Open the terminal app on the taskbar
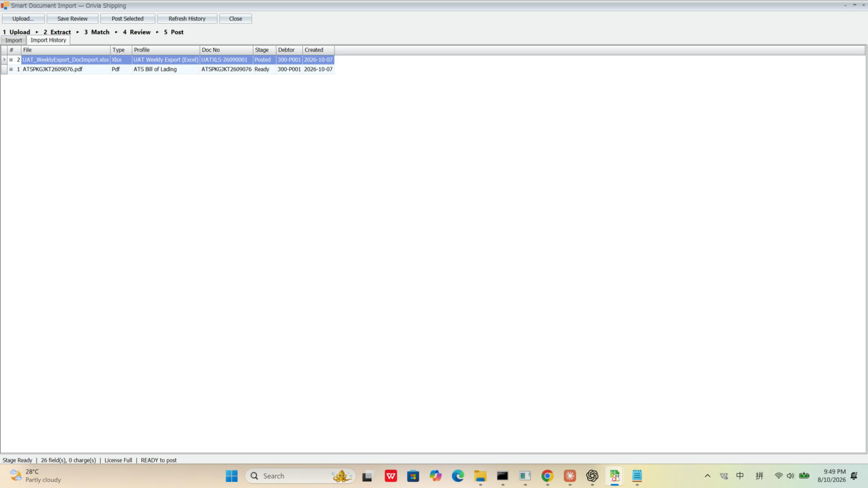The image size is (868, 488). click(x=503, y=476)
